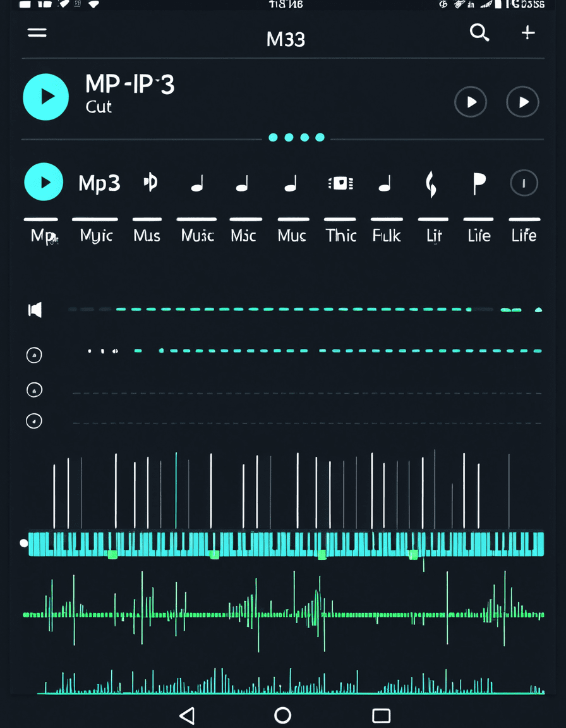Adjust the cyan dashed volume slider

click(x=305, y=309)
